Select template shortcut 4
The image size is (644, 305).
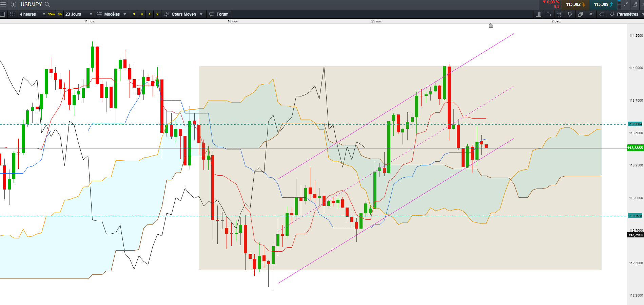pyautogui.click(x=142, y=14)
